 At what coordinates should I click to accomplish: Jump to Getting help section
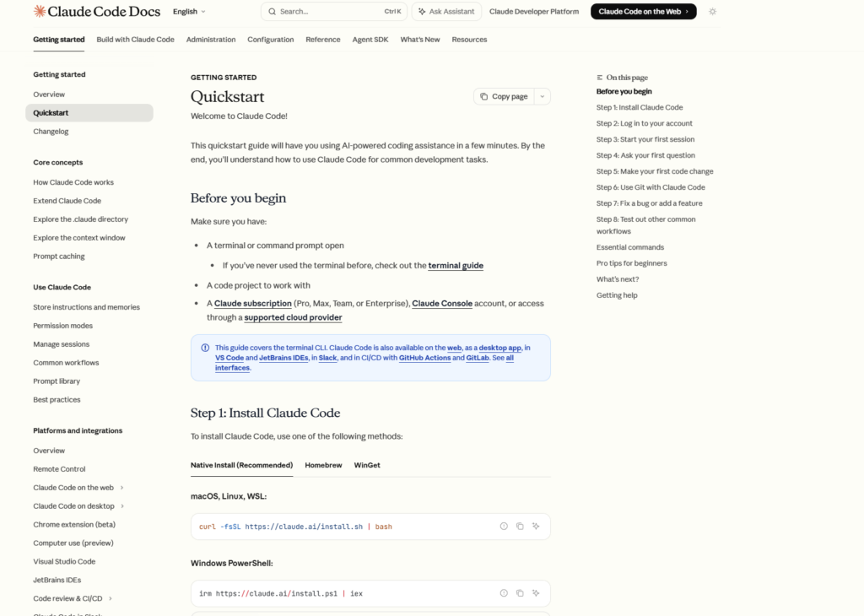click(617, 295)
